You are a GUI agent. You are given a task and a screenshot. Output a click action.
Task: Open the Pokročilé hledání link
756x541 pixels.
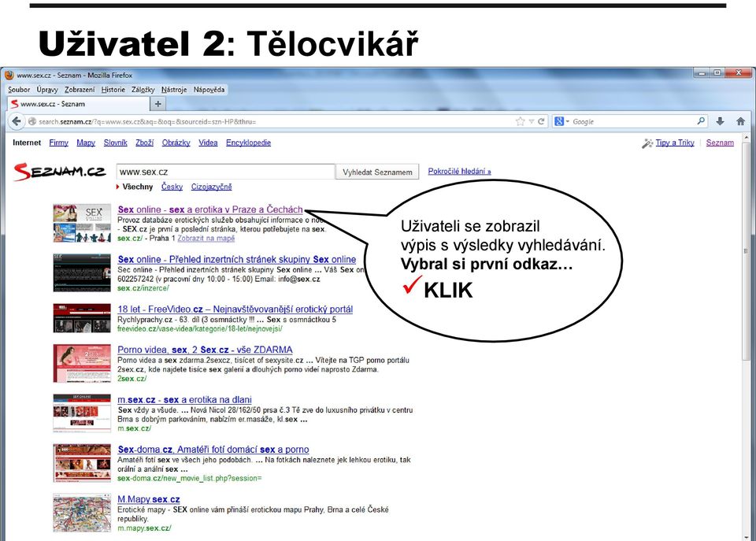[459, 171]
